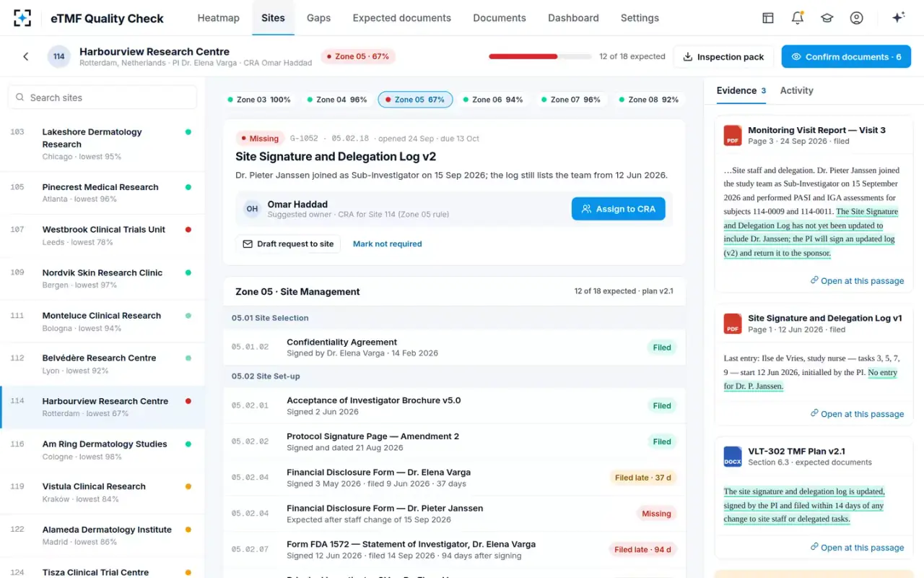Open the graduation cap learning icon
Viewport: 924px width, 578px height.
[827, 18]
